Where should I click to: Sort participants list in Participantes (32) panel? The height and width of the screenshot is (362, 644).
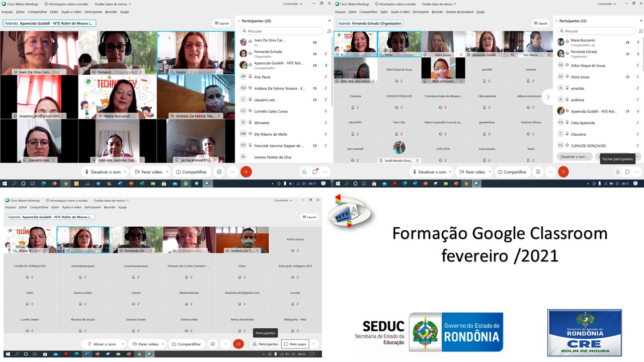(x=641, y=31)
